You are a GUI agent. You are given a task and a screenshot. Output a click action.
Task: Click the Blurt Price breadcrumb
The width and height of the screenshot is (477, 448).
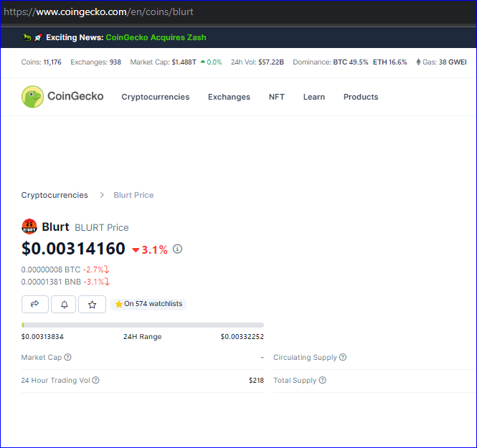click(x=133, y=195)
